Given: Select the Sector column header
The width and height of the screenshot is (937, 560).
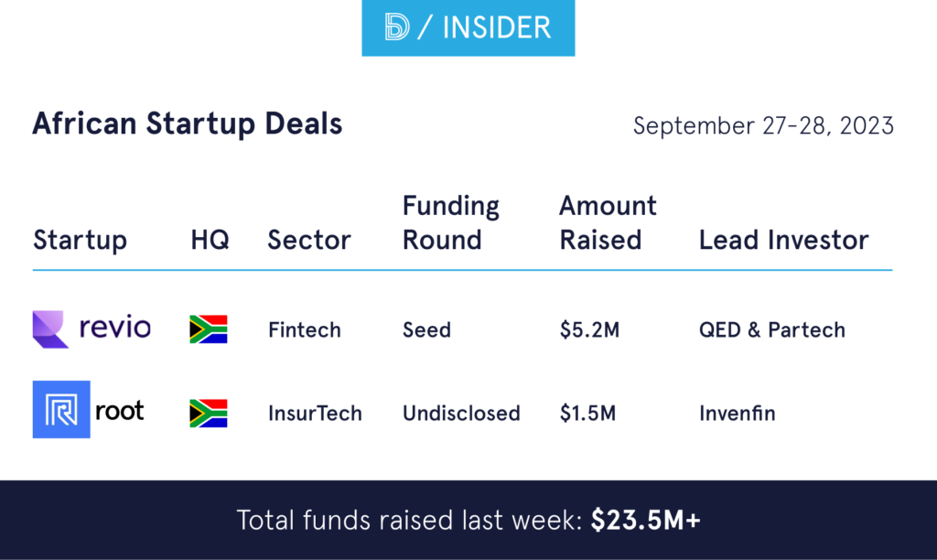Looking at the screenshot, I should click(309, 241).
